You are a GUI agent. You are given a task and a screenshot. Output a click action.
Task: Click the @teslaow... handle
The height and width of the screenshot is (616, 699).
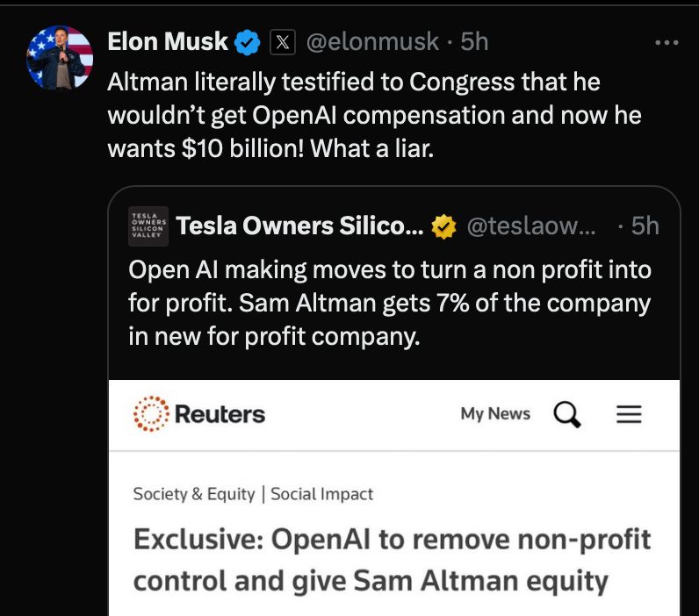pos(531,226)
